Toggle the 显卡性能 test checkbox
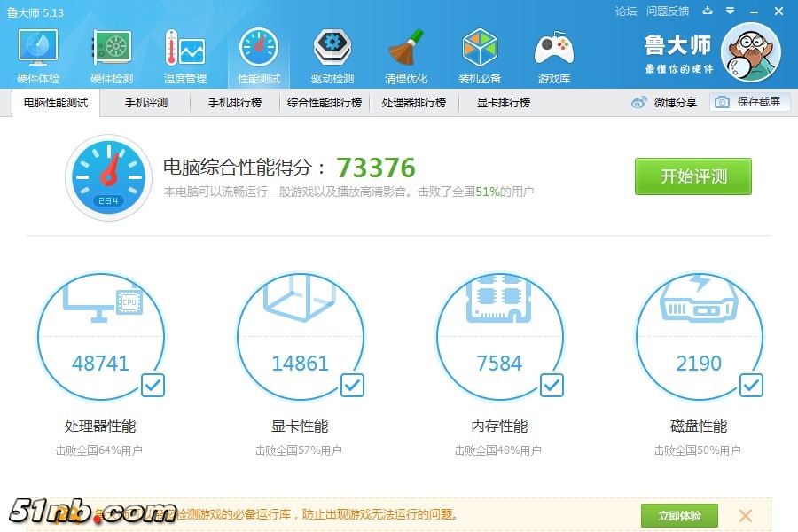This screenshot has height=532, width=798. point(352,385)
